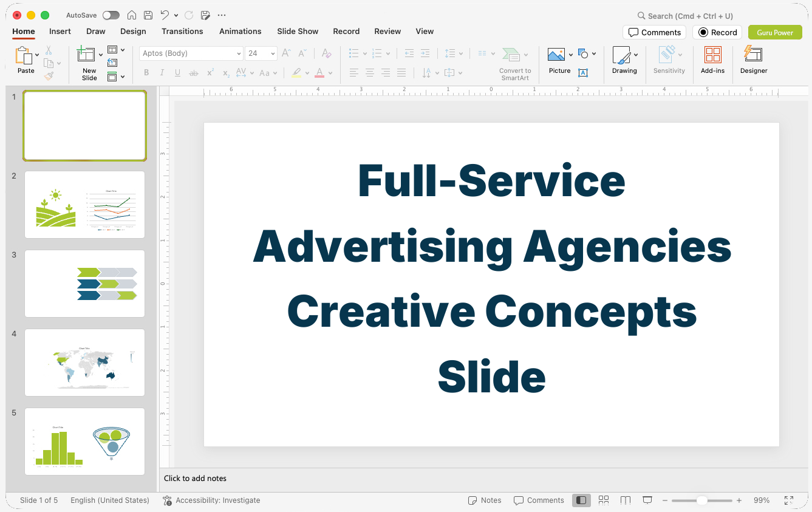
Task: Click the text Highlight Color marker
Action: [x=296, y=73]
